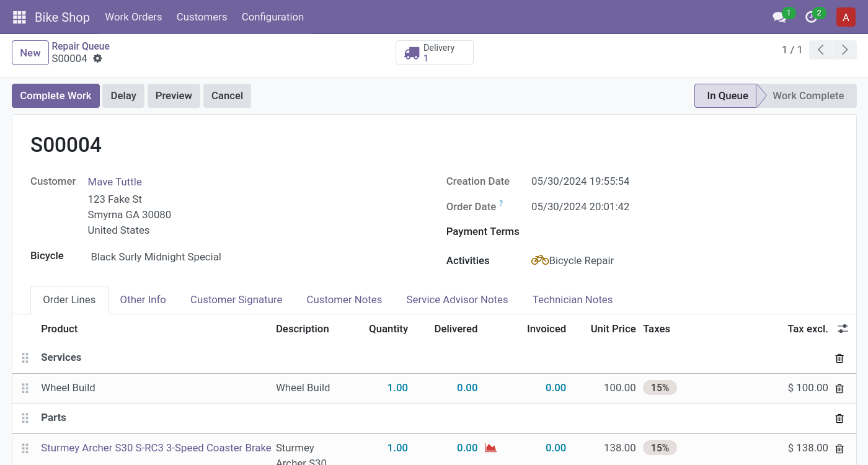The width and height of the screenshot is (868, 465).
Task: Open the Configuration menu
Action: (272, 17)
